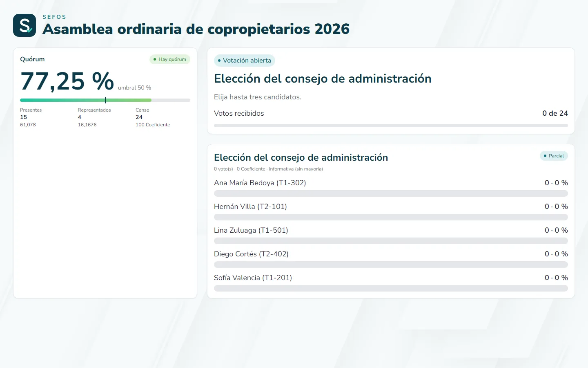This screenshot has height=368, width=588.
Task: Select the coefficient value 16,1676
Action: [x=87, y=125]
